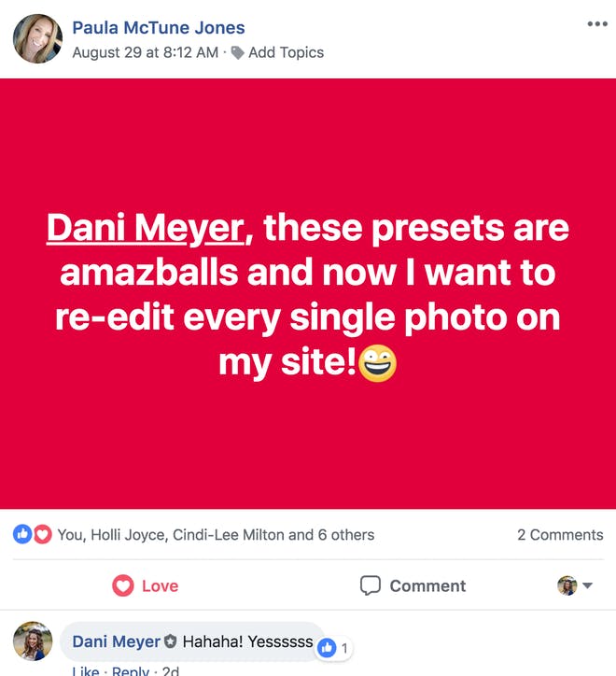Click the Comment button
The image size is (616, 676).
click(413, 585)
